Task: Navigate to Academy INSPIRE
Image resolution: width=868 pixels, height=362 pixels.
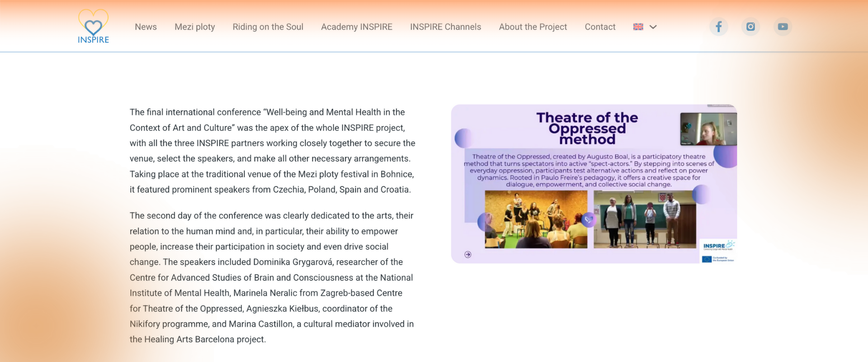Action: 357,27
